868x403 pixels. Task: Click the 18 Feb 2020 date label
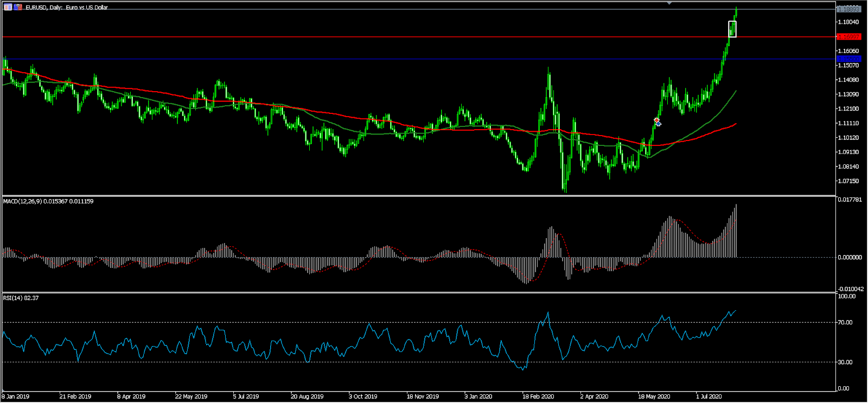(x=538, y=396)
